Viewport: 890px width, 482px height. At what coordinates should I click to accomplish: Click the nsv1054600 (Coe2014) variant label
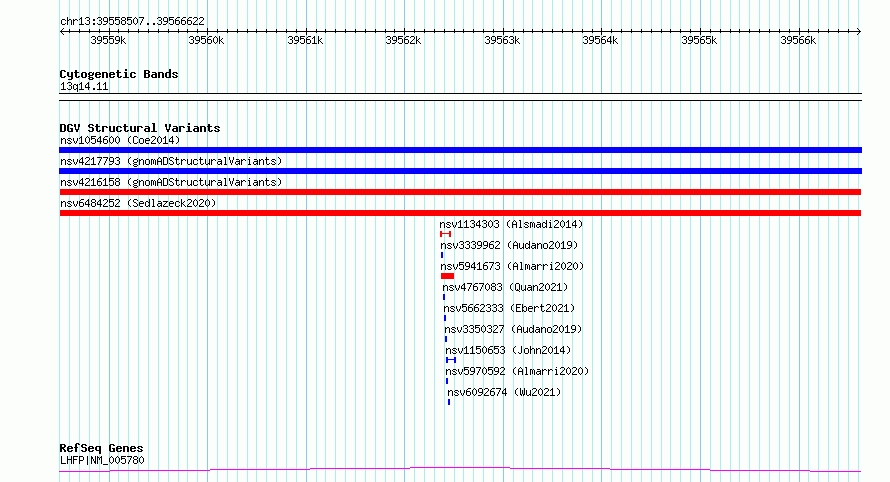coord(120,140)
